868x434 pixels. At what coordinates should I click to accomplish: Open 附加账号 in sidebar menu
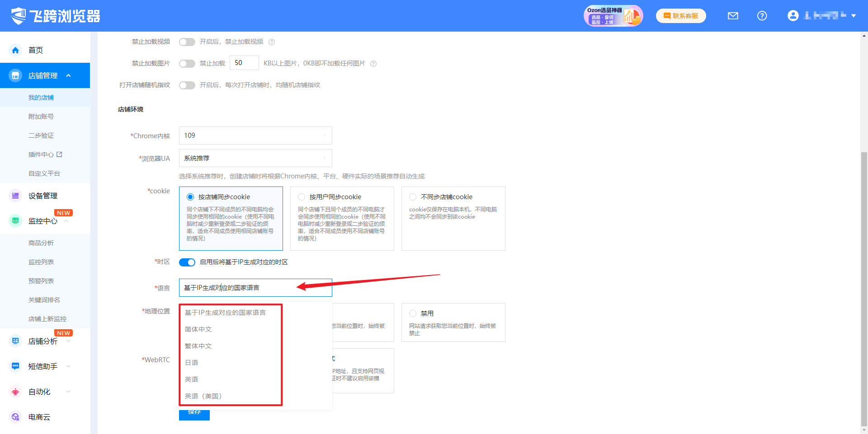[x=41, y=117]
